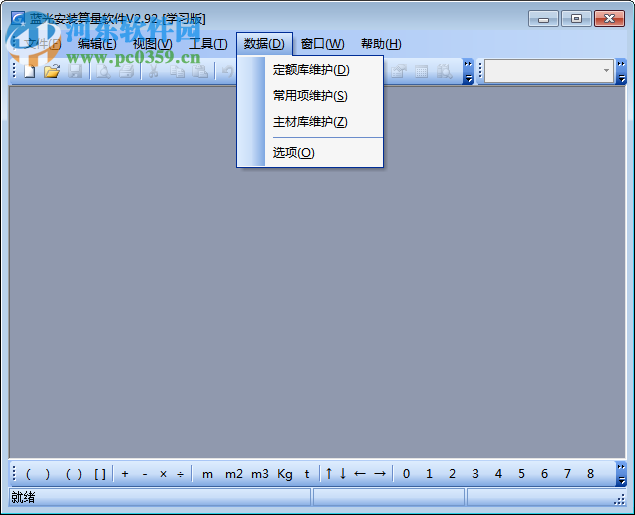Insert digit 6 from symbol bar
The image size is (635, 515).
tap(544, 474)
